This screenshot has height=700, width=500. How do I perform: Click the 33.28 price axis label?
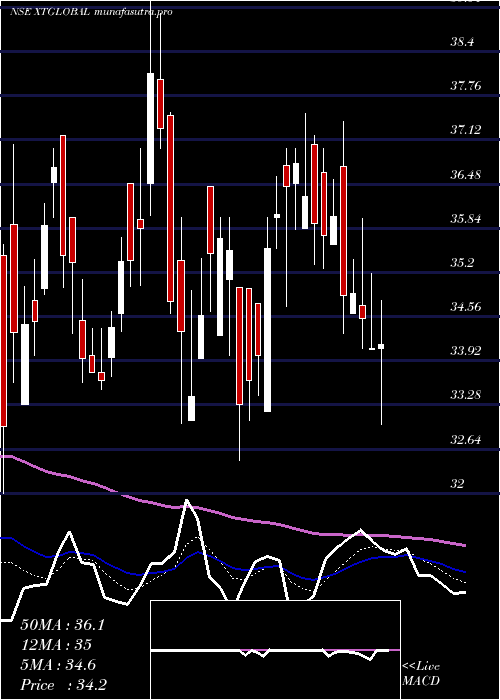466,395
